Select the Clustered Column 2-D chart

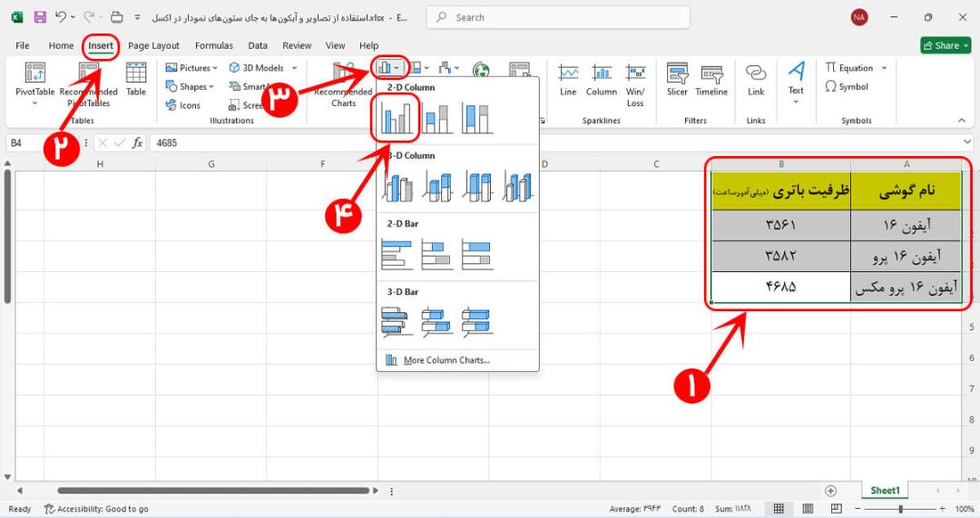397,118
